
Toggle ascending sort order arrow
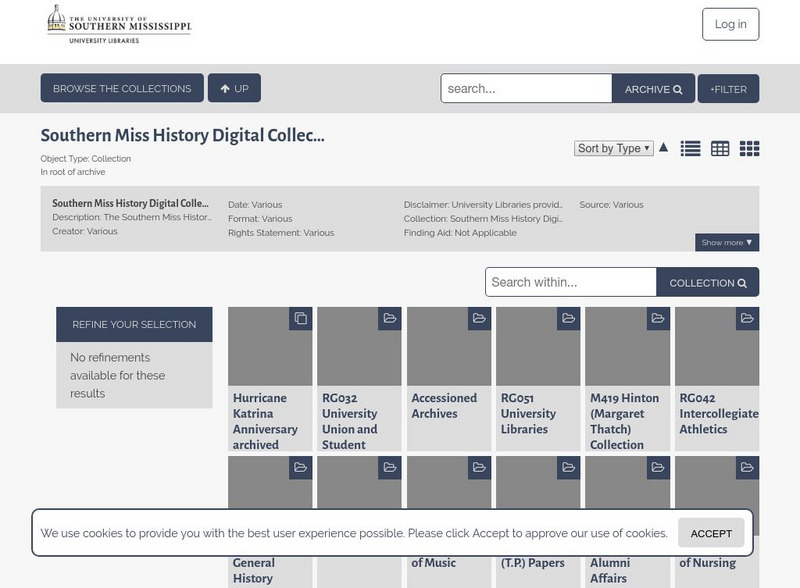pos(663,147)
